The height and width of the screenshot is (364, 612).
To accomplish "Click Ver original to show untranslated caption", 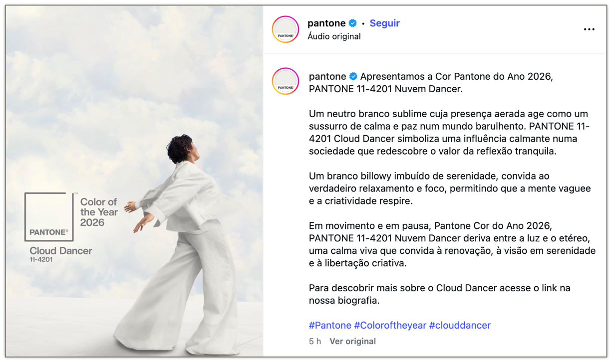I will [x=352, y=342].
